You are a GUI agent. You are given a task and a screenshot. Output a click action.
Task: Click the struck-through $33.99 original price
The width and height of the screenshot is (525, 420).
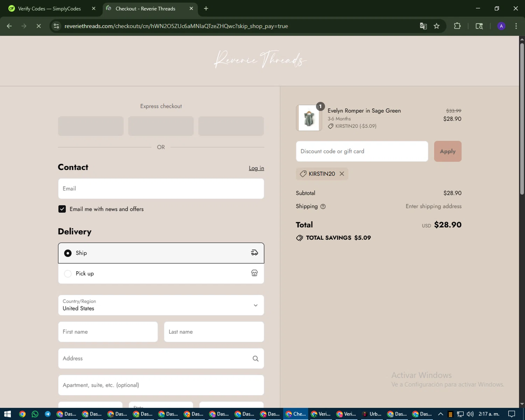pyautogui.click(x=454, y=111)
